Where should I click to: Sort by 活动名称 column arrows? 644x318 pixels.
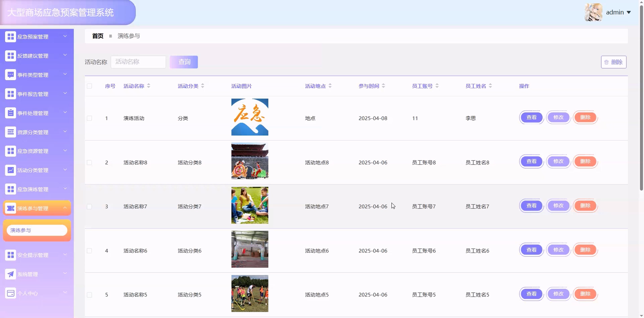pos(149,86)
